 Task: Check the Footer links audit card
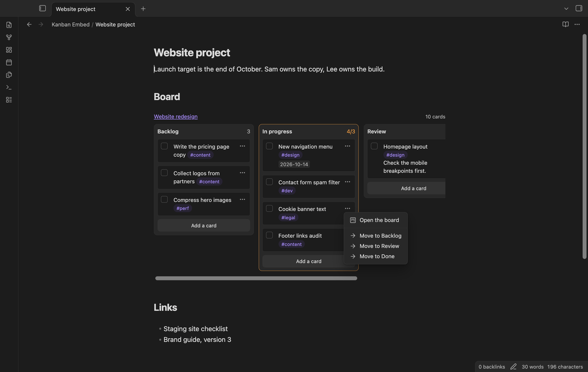pos(269,235)
